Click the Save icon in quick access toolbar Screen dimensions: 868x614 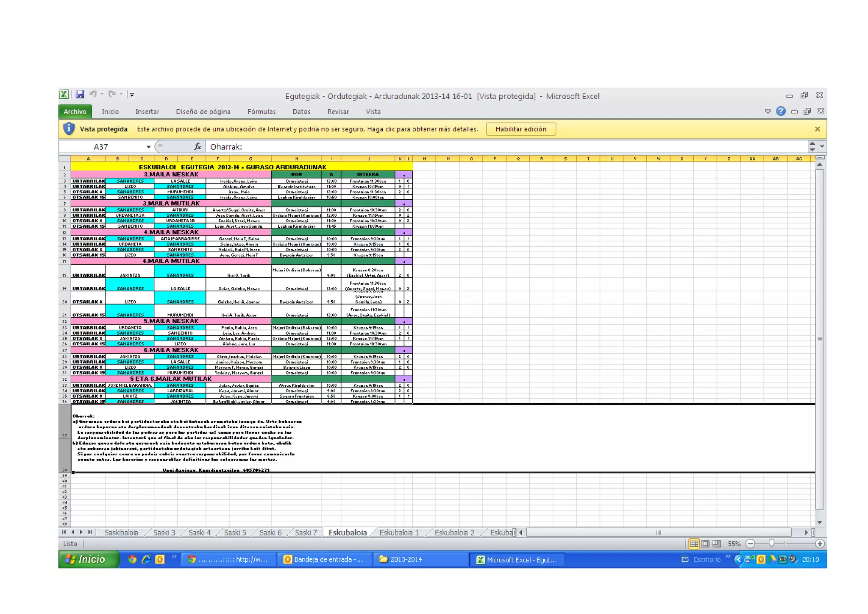pos(80,95)
